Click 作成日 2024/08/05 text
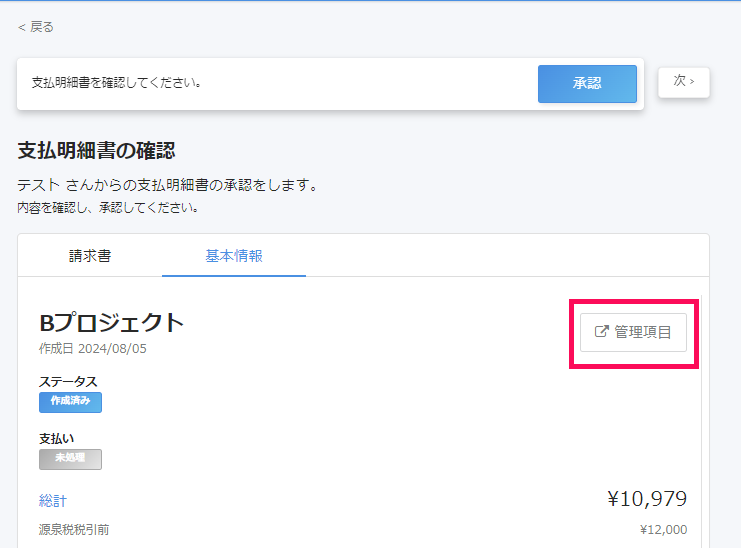 coord(93,349)
